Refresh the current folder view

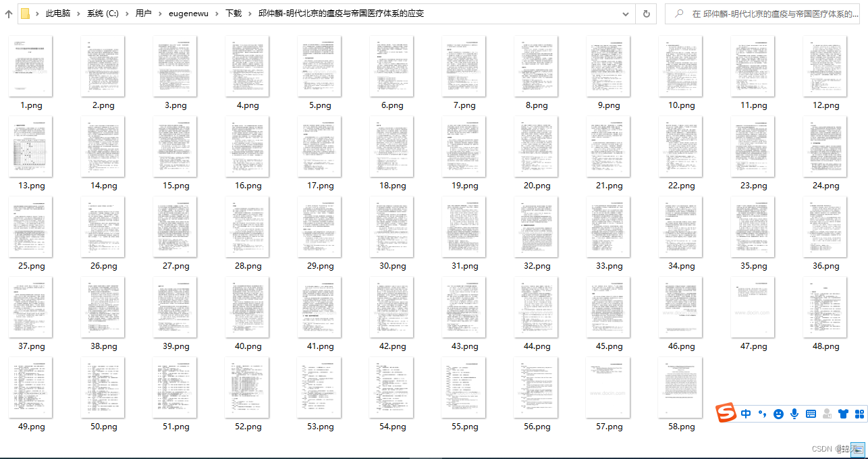(x=646, y=13)
